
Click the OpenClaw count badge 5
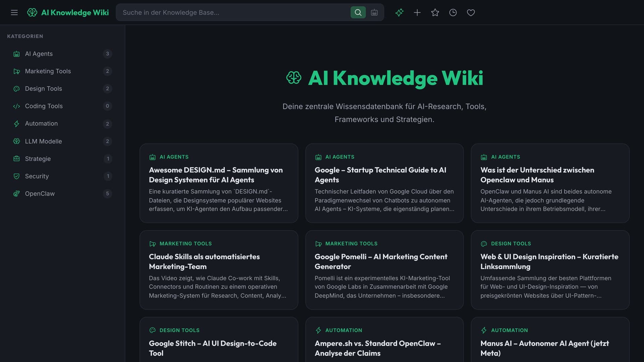click(107, 193)
